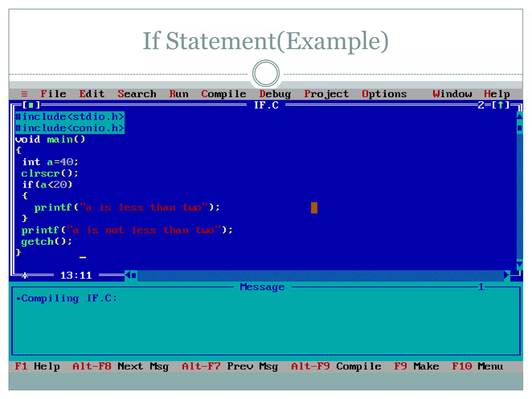Click the orange mouse cursor block
532x399 pixels.
(x=314, y=208)
